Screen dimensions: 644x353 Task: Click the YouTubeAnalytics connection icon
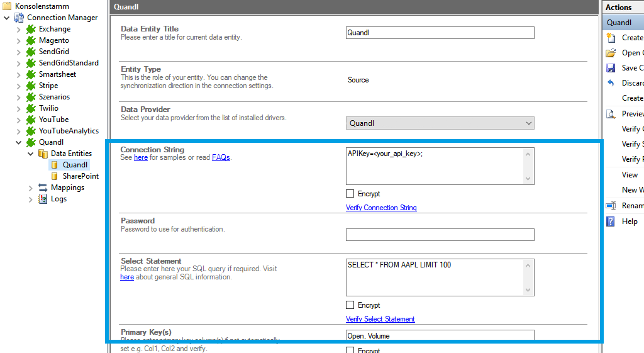[31, 131]
